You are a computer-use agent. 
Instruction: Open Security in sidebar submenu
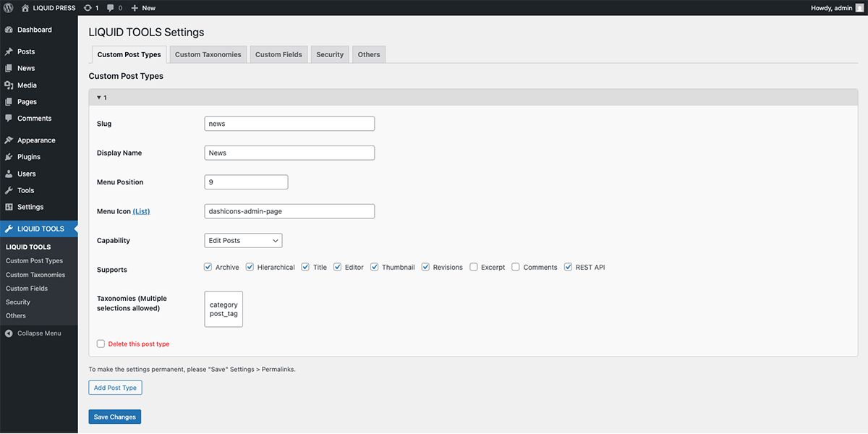tap(18, 302)
